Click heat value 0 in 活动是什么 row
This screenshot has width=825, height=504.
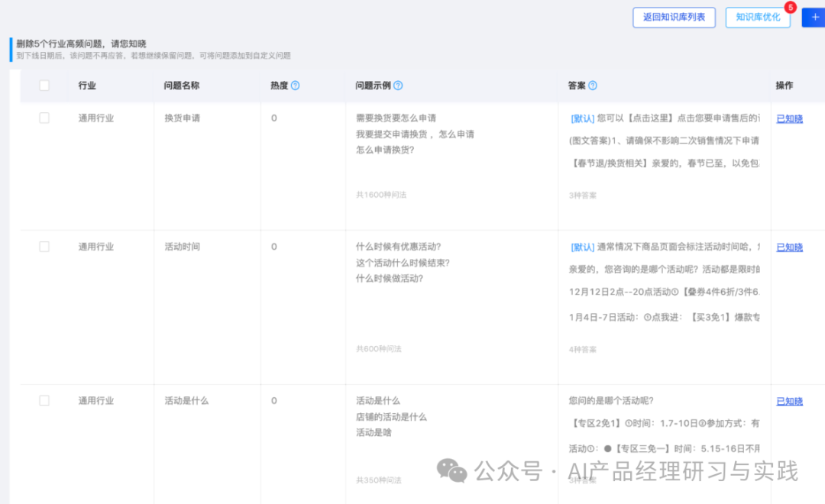point(274,401)
